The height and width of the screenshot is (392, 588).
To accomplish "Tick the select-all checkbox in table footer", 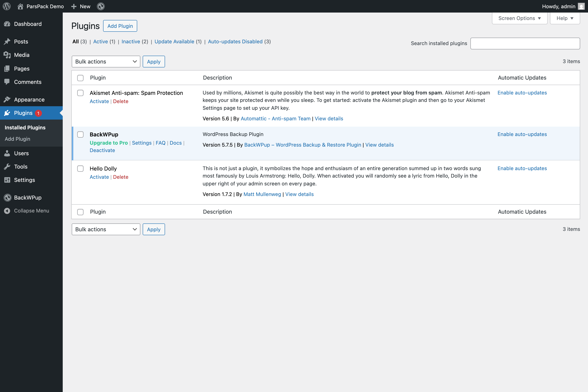I will click(x=80, y=212).
